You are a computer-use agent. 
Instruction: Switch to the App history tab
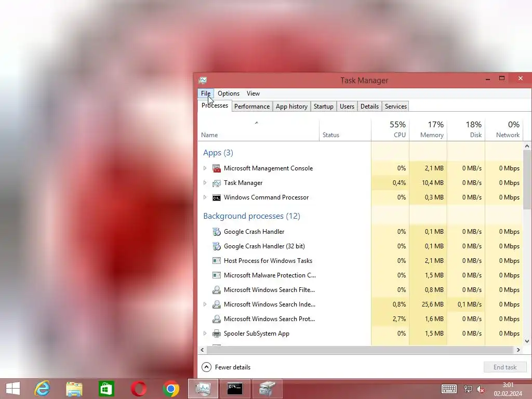click(291, 107)
